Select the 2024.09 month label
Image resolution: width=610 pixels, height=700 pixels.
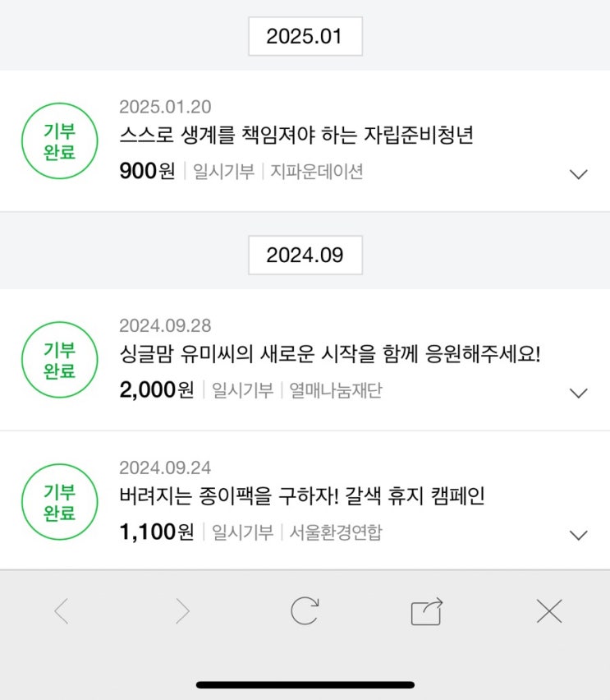click(305, 255)
